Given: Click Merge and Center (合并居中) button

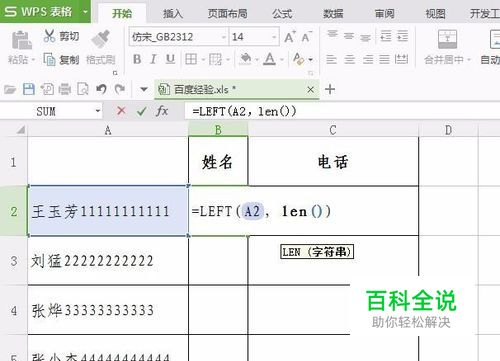Looking at the screenshot, I should pos(447,47).
